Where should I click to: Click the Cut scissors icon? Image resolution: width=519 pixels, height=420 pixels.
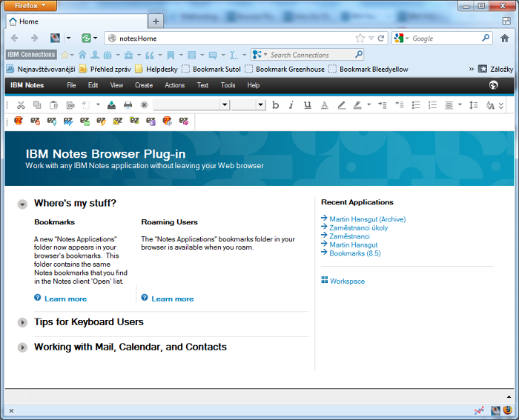pyautogui.click(x=21, y=105)
